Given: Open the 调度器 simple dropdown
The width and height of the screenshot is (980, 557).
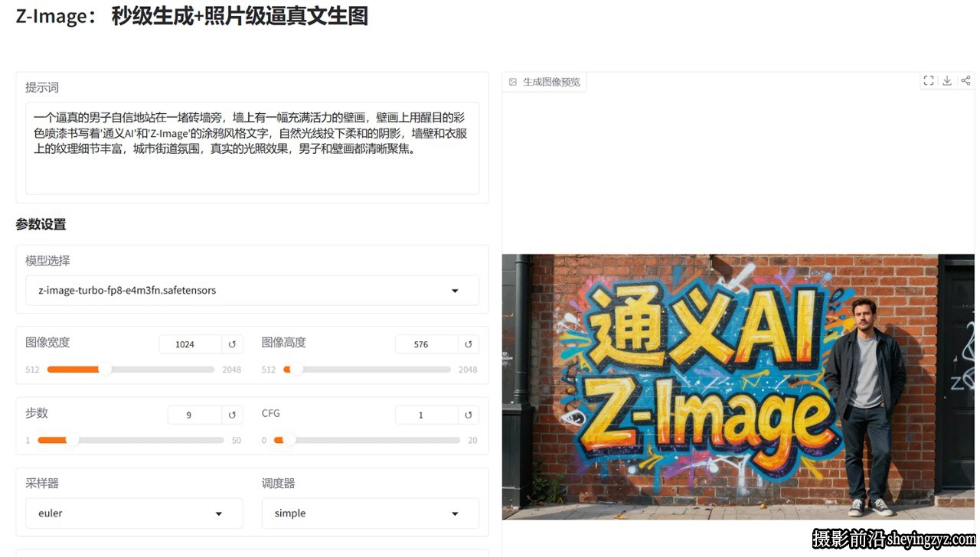Looking at the screenshot, I should pyautogui.click(x=371, y=513).
